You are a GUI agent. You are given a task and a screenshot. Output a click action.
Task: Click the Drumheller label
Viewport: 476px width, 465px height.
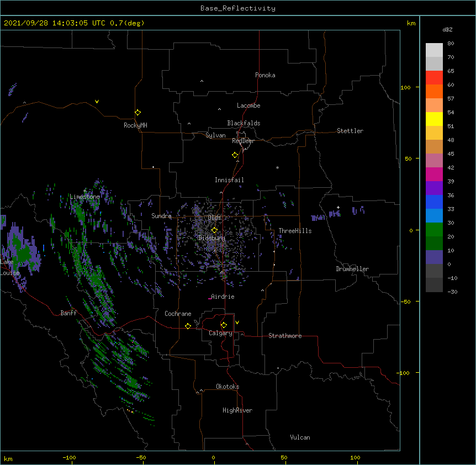click(352, 269)
